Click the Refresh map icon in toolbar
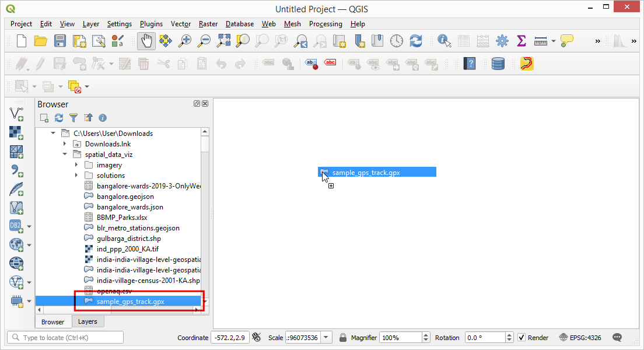Viewport: 644px width, 350px height. (416, 41)
